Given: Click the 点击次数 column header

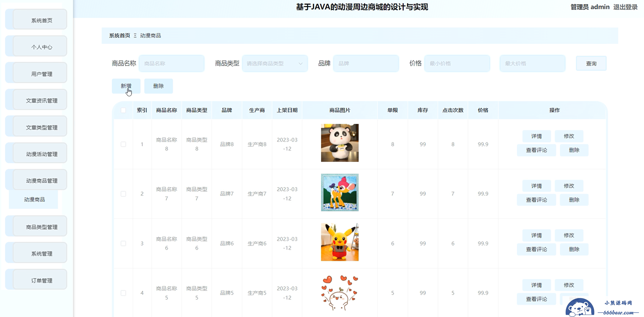Looking at the screenshot, I should [453, 110].
